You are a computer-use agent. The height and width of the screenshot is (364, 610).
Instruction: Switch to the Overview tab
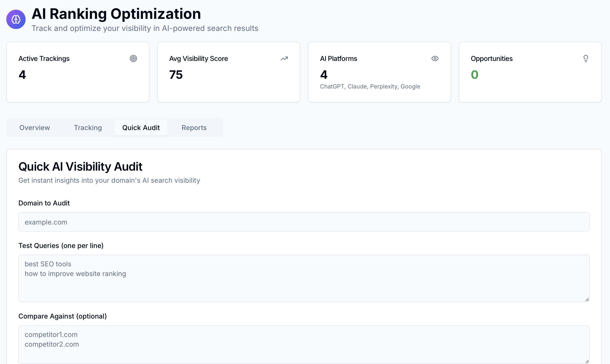[x=35, y=128]
